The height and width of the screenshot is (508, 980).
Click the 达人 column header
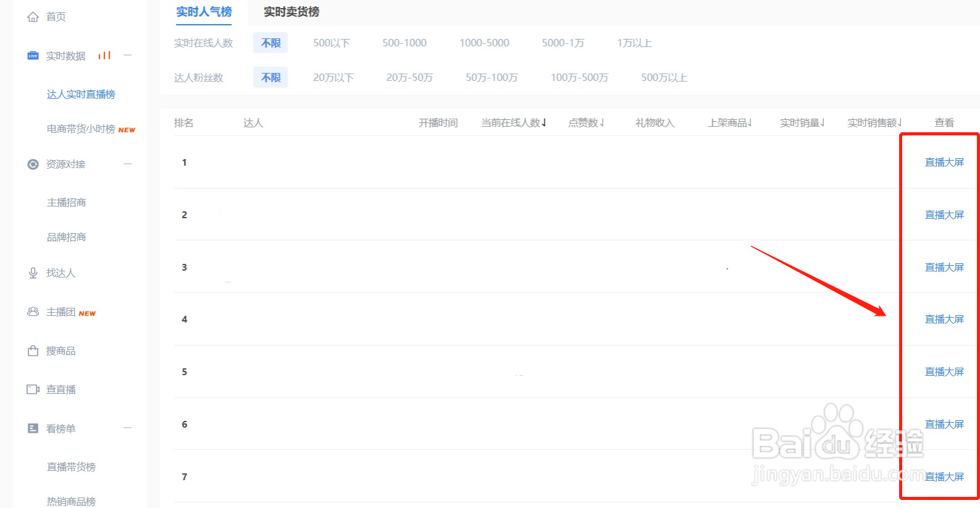(x=253, y=123)
